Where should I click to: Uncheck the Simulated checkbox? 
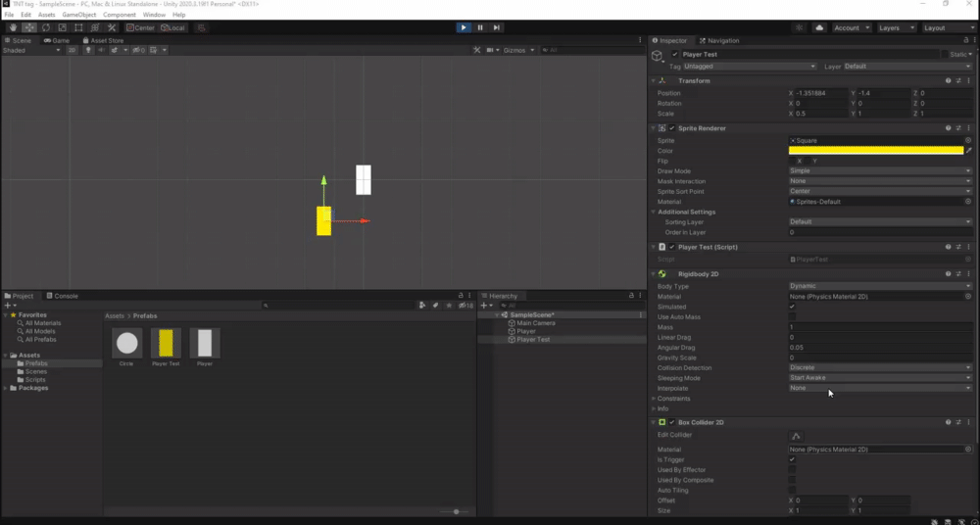click(x=792, y=307)
